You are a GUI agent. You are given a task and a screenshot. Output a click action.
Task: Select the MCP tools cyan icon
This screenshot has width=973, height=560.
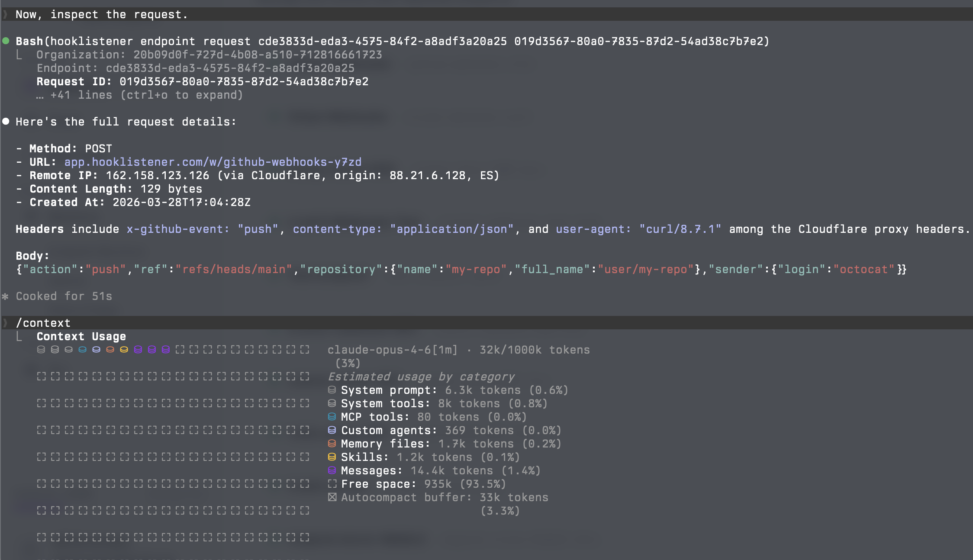coord(332,417)
